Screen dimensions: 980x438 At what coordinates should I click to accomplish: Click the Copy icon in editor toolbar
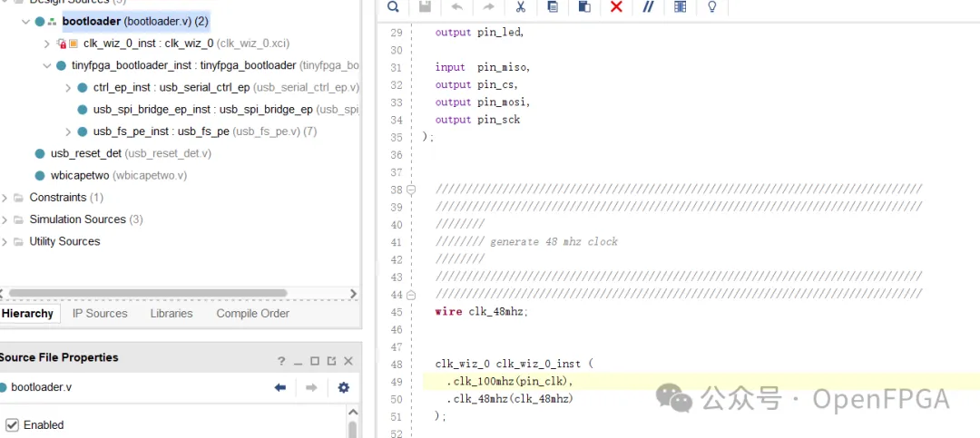(553, 7)
